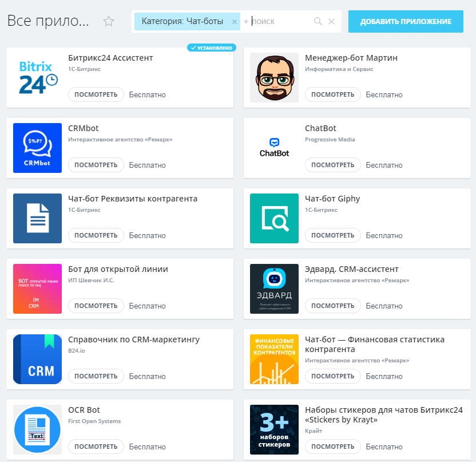Open the Бот для открытой линии title
This screenshot has width=476, height=462.
(118, 269)
